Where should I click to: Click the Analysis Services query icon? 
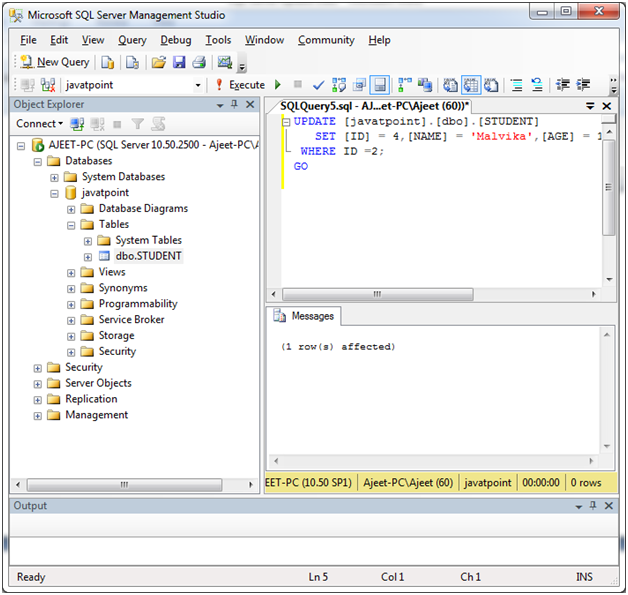(132, 62)
